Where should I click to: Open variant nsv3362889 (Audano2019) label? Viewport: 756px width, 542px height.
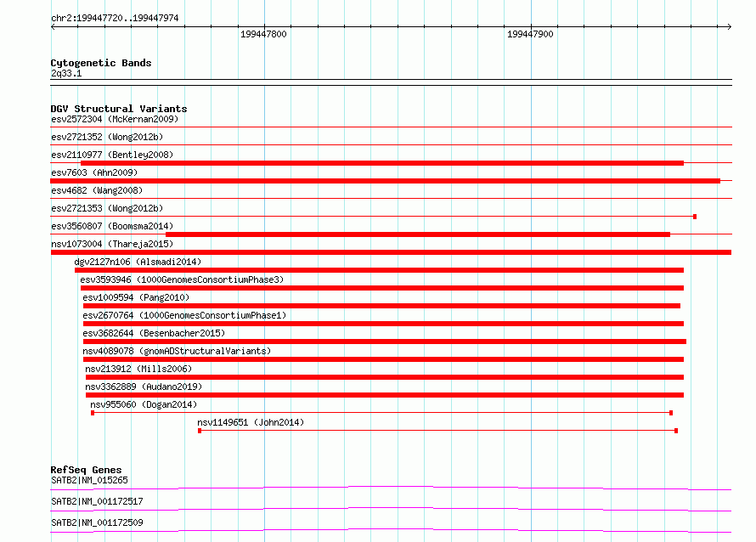pos(144,387)
